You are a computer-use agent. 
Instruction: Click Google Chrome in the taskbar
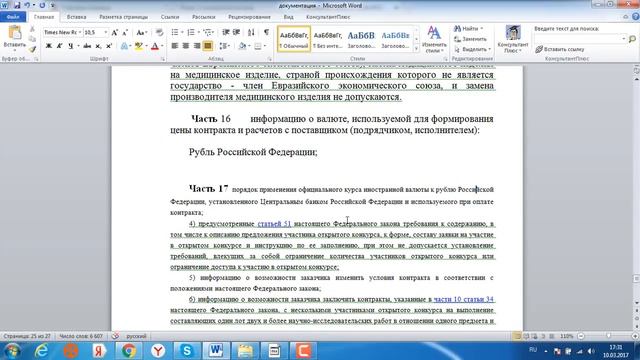coord(129,351)
